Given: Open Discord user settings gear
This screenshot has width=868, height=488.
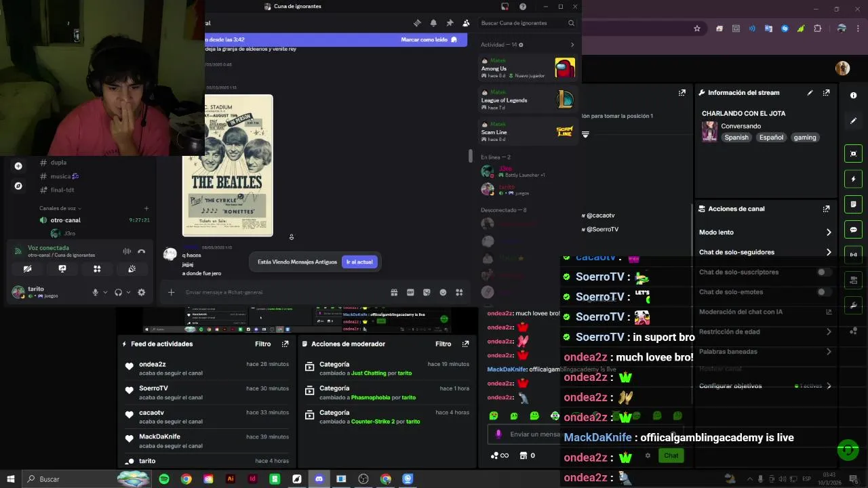Looking at the screenshot, I should [141, 292].
